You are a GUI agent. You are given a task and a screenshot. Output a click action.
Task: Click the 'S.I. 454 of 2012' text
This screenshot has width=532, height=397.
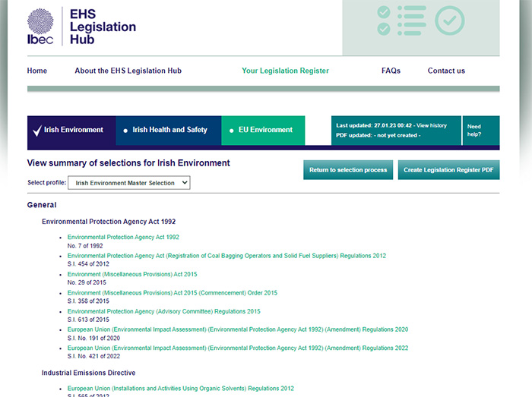pos(88,264)
